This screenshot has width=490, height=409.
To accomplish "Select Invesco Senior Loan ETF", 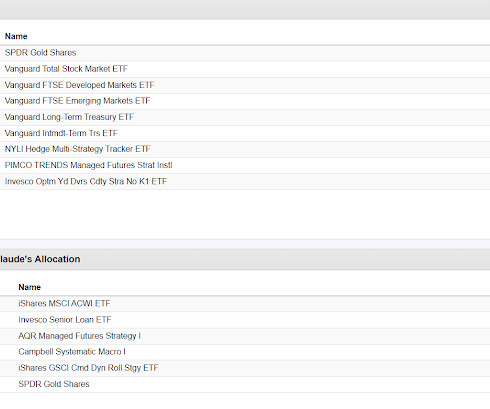I will (x=65, y=320).
